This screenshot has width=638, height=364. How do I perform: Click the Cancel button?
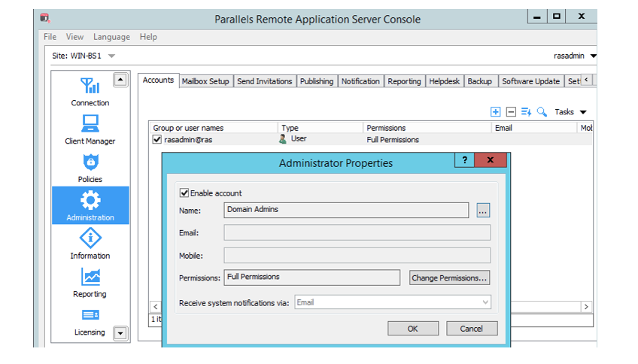[x=472, y=329]
